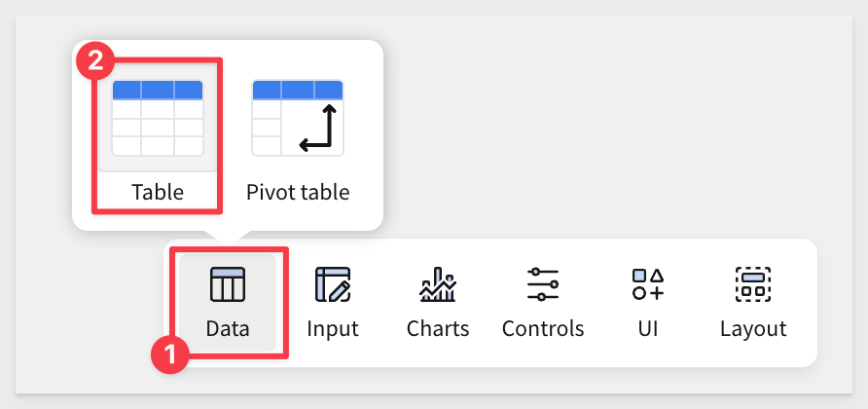Click the 'Input' label in element bar
Viewport: 868px width, 409px height.
point(333,328)
